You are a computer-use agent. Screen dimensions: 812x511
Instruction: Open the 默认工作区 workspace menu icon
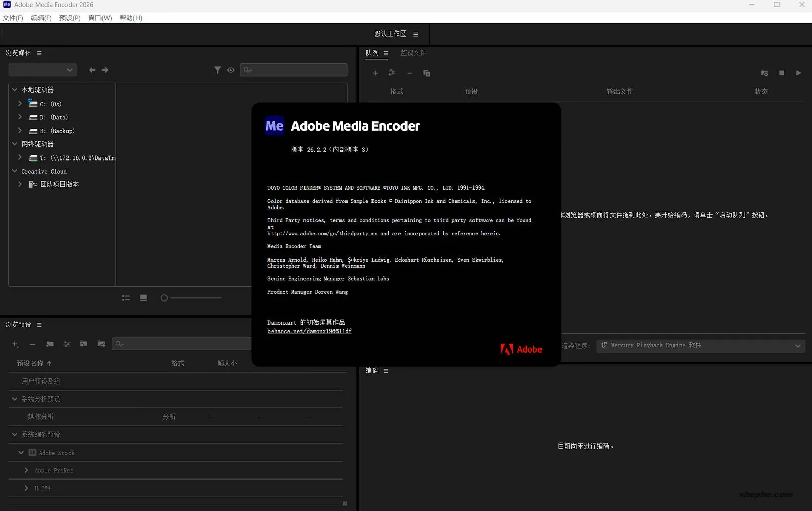(x=416, y=35)
